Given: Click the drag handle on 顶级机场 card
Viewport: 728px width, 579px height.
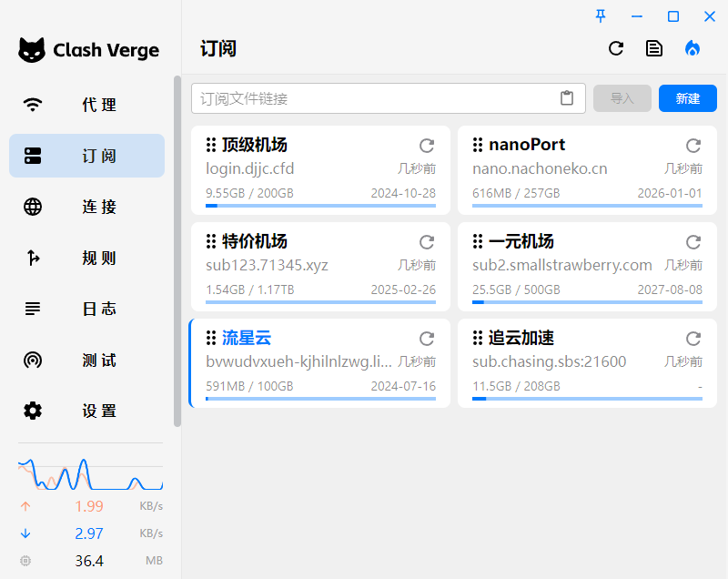Looking at the screenshot, I should 211,145.
